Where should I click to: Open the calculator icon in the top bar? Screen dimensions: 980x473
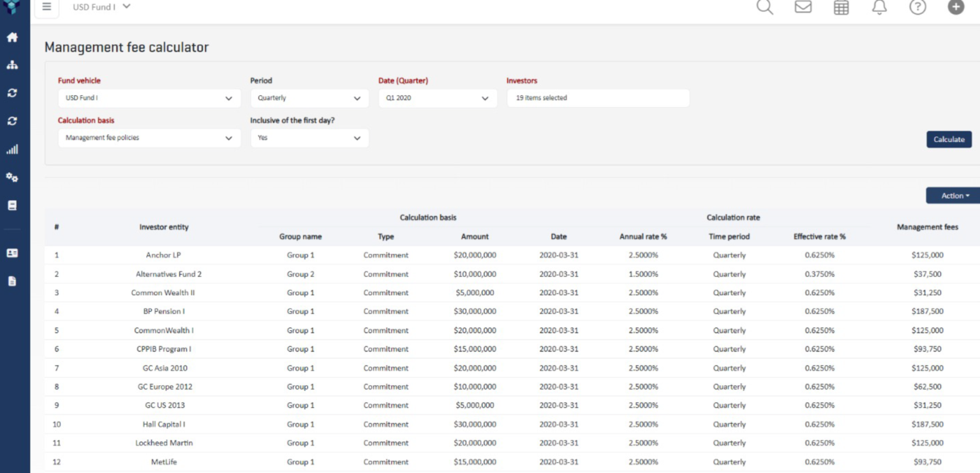click(x=841, y=7)
